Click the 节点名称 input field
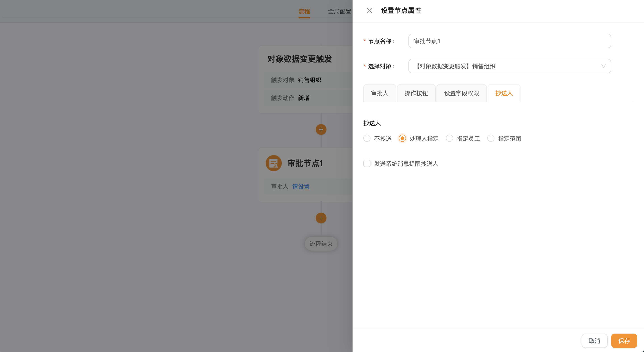The width and height of the screenshot is (644, 352). [509, 41]
